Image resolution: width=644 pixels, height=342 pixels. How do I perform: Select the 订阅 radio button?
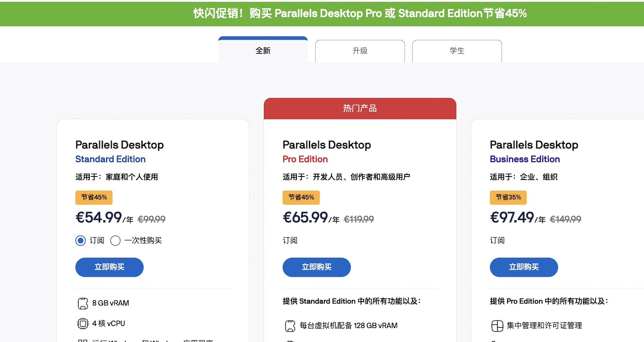click(x=81, y=240)
